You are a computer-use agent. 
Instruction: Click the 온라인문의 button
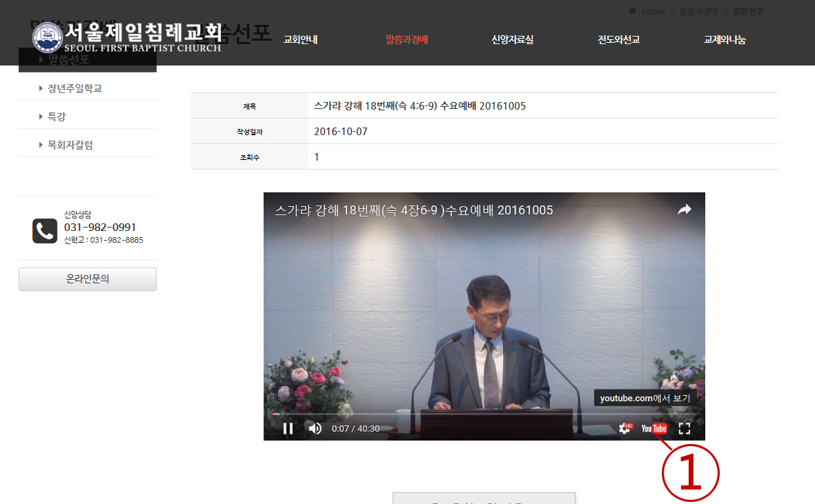coord(88,279)
